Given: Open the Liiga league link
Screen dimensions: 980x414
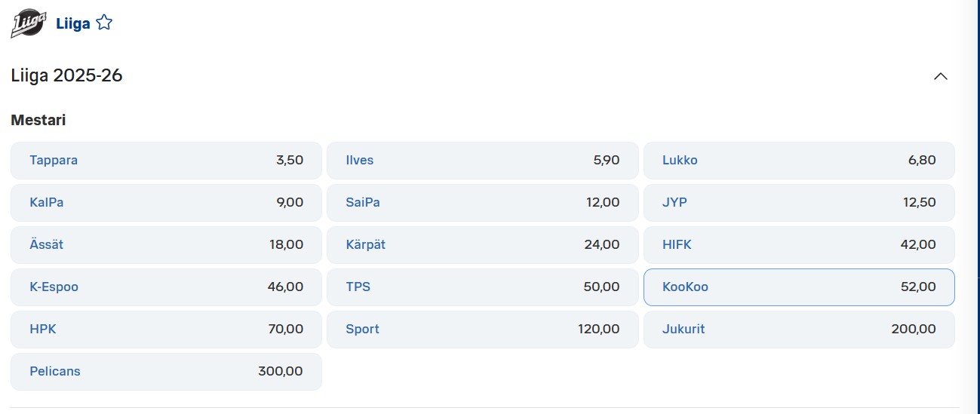Looking at the screenshot, I should pos(72,23).
